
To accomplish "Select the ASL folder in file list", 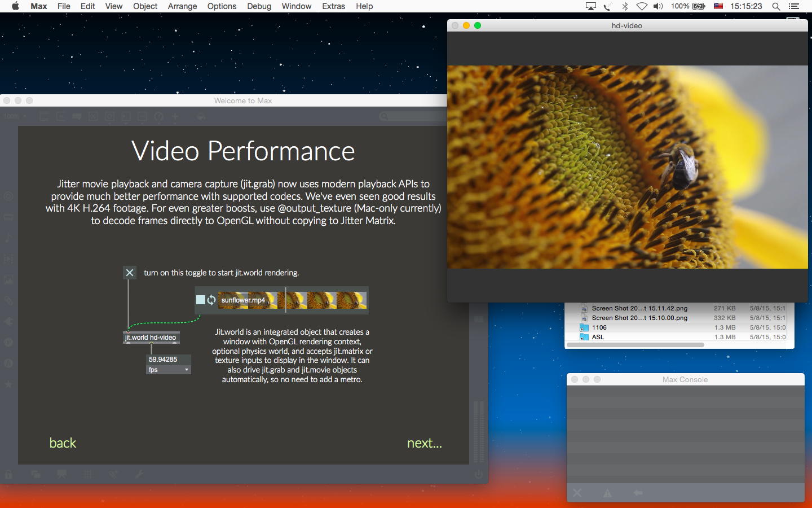I will click(x=598, y=337).
